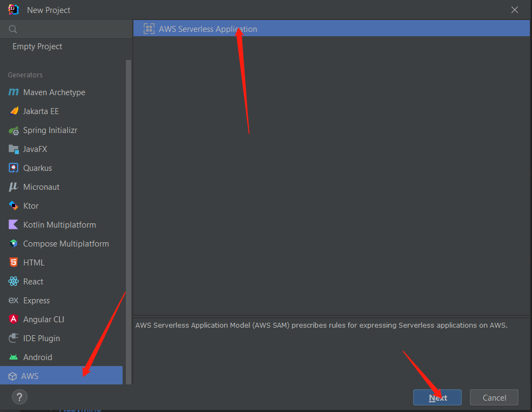532x412 pixels.
Task: Click the Ktor generator icon
Action: 14,206
